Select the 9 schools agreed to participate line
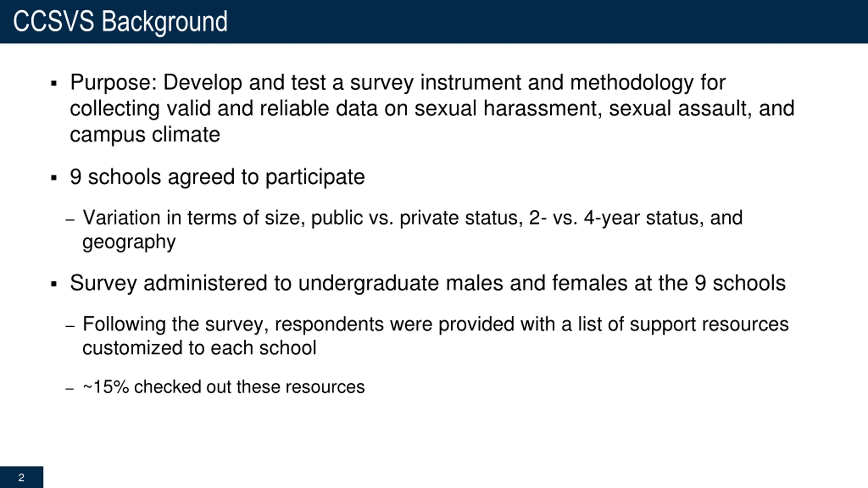Screen dimensions: 868x488 [x=217, y=177]
